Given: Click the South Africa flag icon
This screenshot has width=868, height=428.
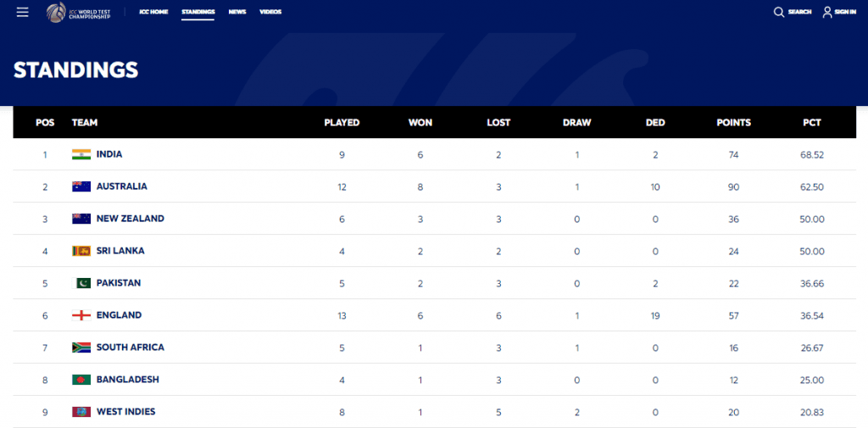Looking at the screenshot, I should (x=81, y=347).
